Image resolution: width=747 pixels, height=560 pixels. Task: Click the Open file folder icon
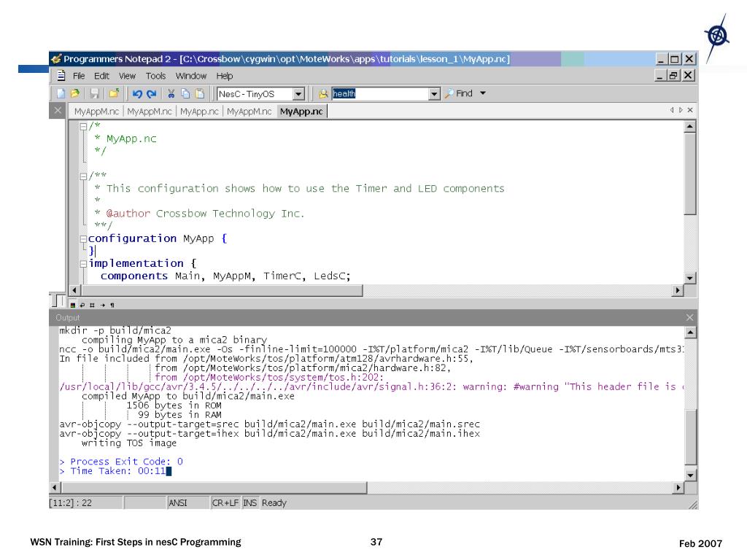(x=75, y=94)
